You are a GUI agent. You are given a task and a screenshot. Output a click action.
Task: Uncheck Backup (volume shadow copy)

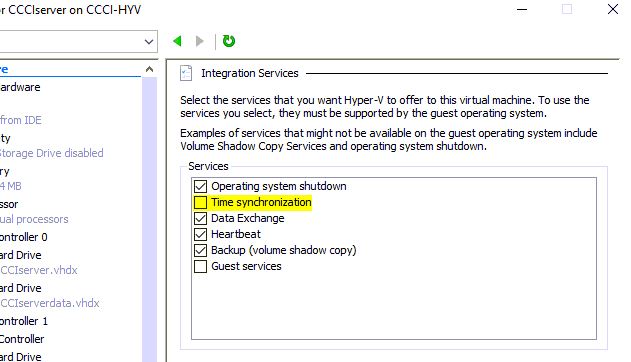coord(200,250)
